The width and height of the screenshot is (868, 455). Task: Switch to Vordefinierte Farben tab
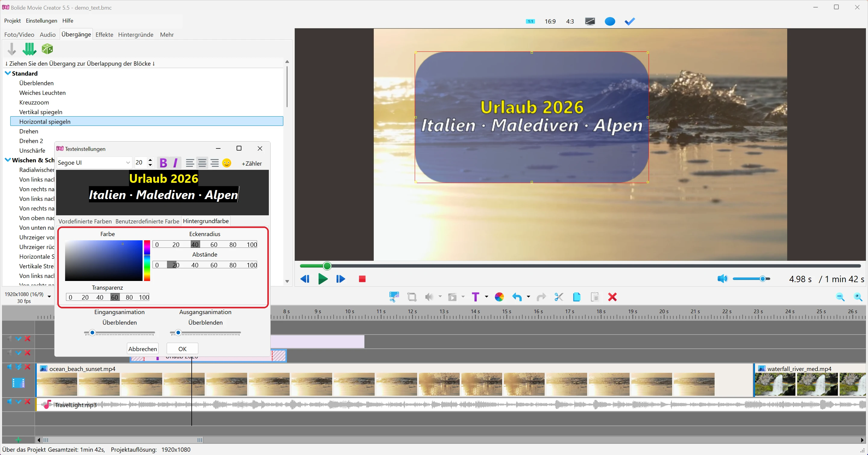85,221
